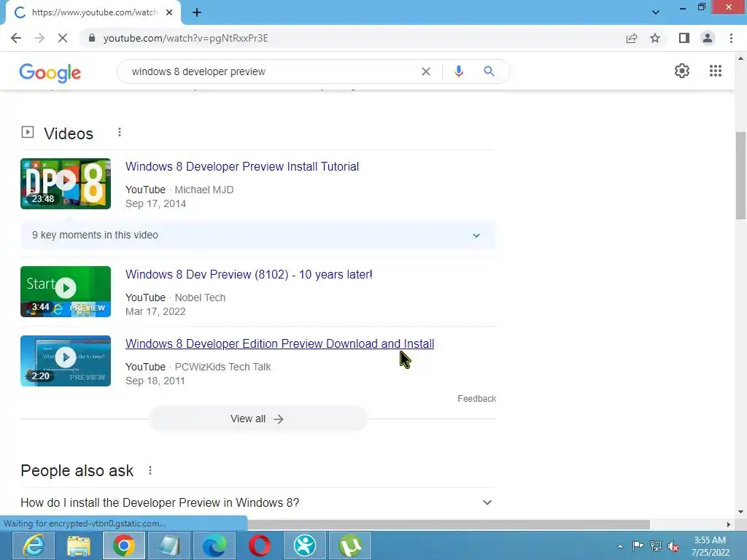The image size is (747, 560).
Task: Open the browser side panel
Action: (684, 38)
